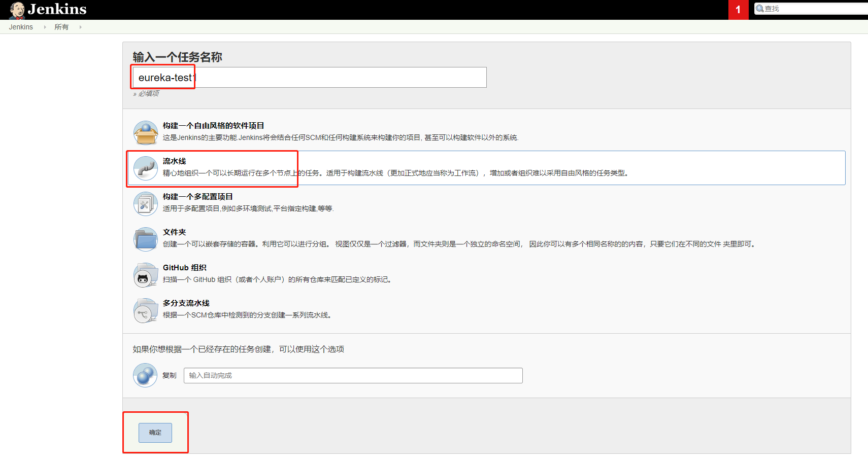Select the Pipeline pipe icon
This screenshot has width=868, height=462.
tap(146, 168)
